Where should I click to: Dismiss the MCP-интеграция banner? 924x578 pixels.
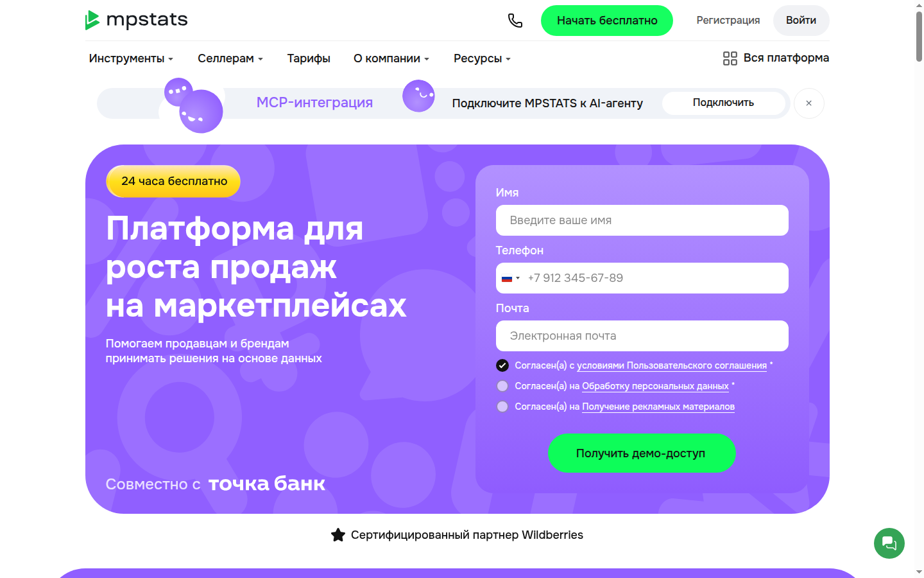point(809,103)
